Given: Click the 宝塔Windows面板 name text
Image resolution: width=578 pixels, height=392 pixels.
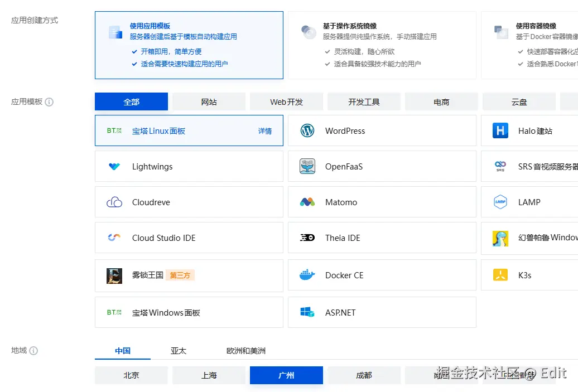Looking at the screenshot, I should coord(166,312).
